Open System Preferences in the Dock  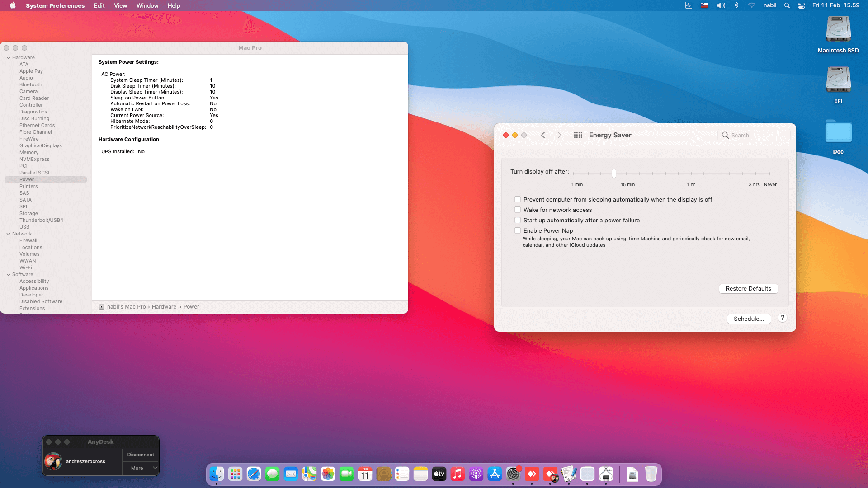click(x=513, y=474)
